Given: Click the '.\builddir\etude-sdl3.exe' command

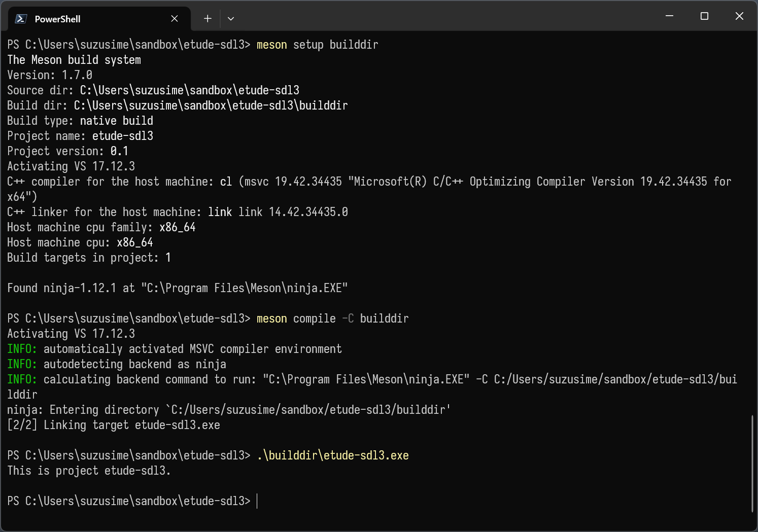Looking at the screenshot, I should pyautogui.click(x=333, y=455).
